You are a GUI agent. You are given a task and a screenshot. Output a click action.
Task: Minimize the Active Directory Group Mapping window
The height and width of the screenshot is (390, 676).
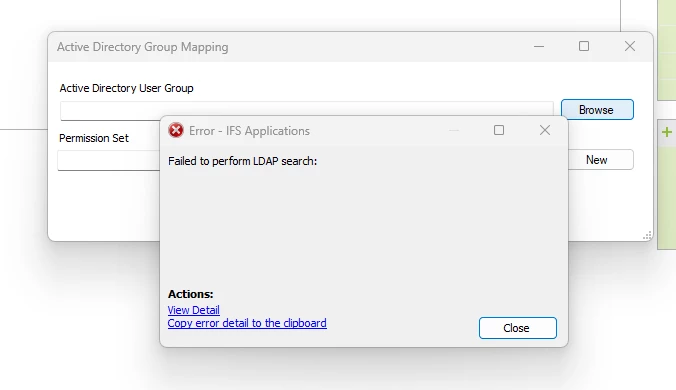(539, 46)
